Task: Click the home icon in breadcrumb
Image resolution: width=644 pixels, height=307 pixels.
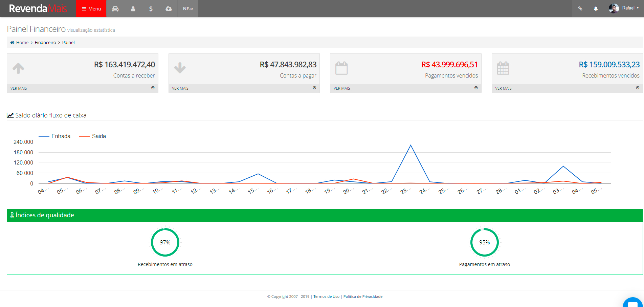Action: [x=12, y=42]
